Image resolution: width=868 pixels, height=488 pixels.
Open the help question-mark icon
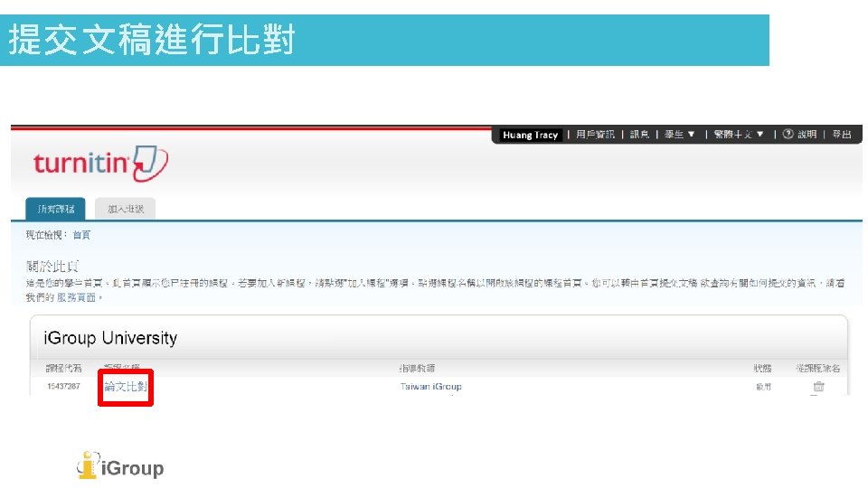pos(788,134)
